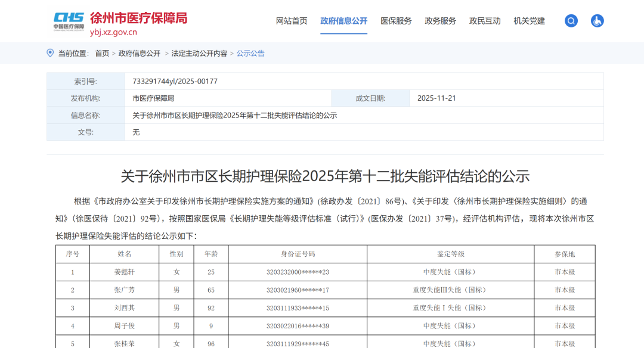The image size is (644, 348).
Task: Click the location pin icon in breadcrumb
Action: pyautogui.click(x=50, y=53)
